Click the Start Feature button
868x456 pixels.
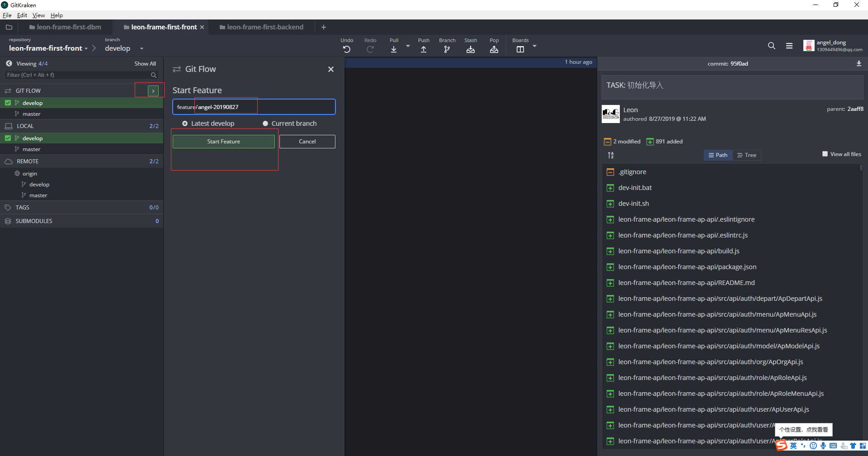[223, 142]
